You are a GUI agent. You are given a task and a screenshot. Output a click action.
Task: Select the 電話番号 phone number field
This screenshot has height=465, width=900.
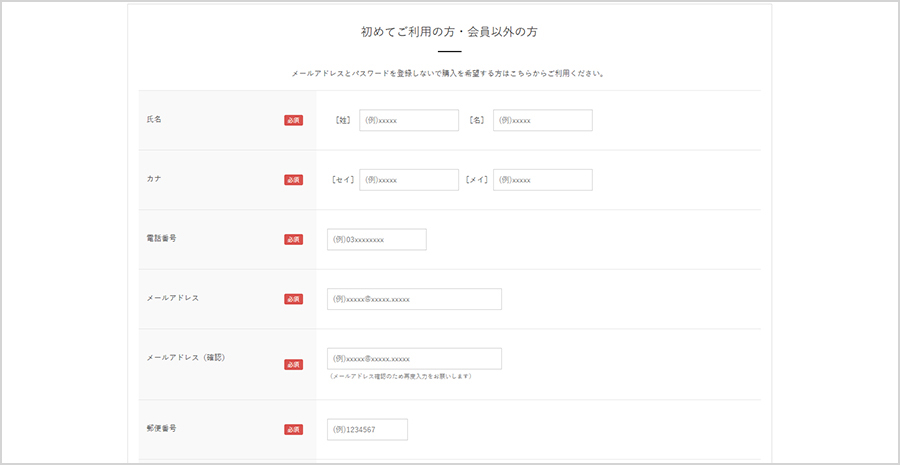click(376, 240)
